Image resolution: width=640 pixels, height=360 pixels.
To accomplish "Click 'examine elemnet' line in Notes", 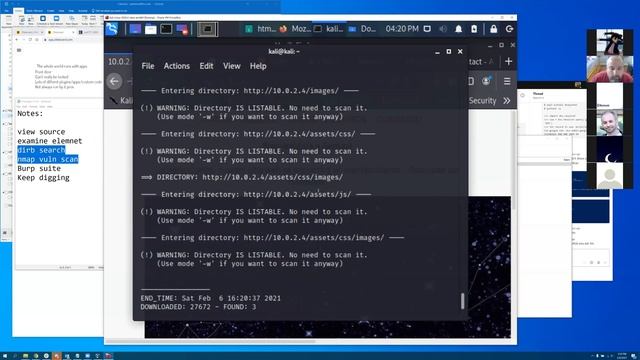I will click(x=49, y=141).
